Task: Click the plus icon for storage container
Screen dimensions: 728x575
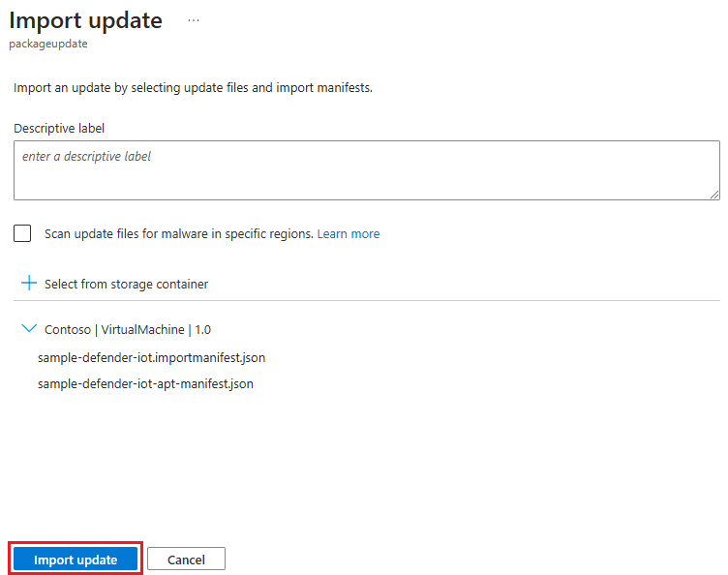Action: [29, 283]
